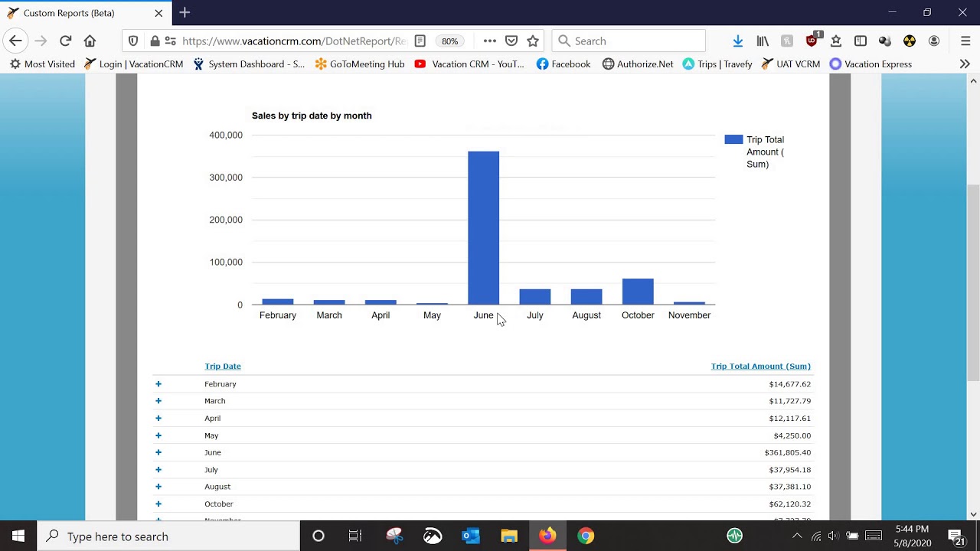The width and height of the screenshot is (980, 551).
Task: Go back to the previous page
Action: (16, 41)
